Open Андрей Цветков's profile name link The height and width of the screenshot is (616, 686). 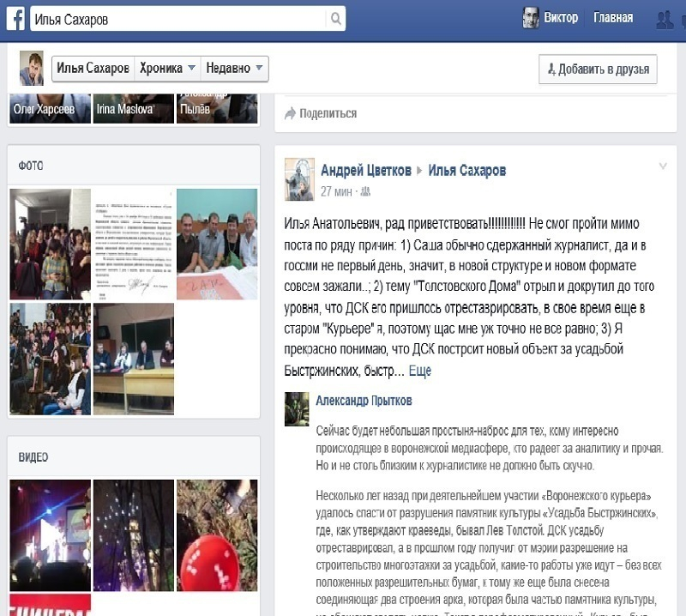tap(365, 171)
